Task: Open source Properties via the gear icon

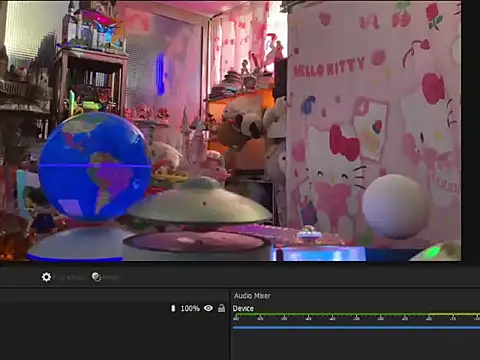Action: tap(46, 277)
